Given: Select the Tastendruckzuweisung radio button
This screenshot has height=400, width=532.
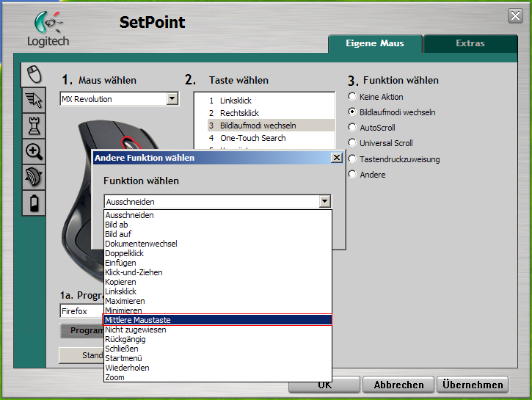Looking at the screenshot, I should [352, 159].
